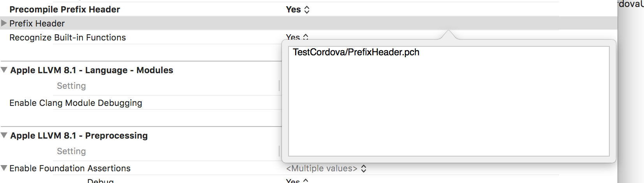The image size is (644, 183).
Task: Click column divider in Language Modules header row
Action: 279,86
